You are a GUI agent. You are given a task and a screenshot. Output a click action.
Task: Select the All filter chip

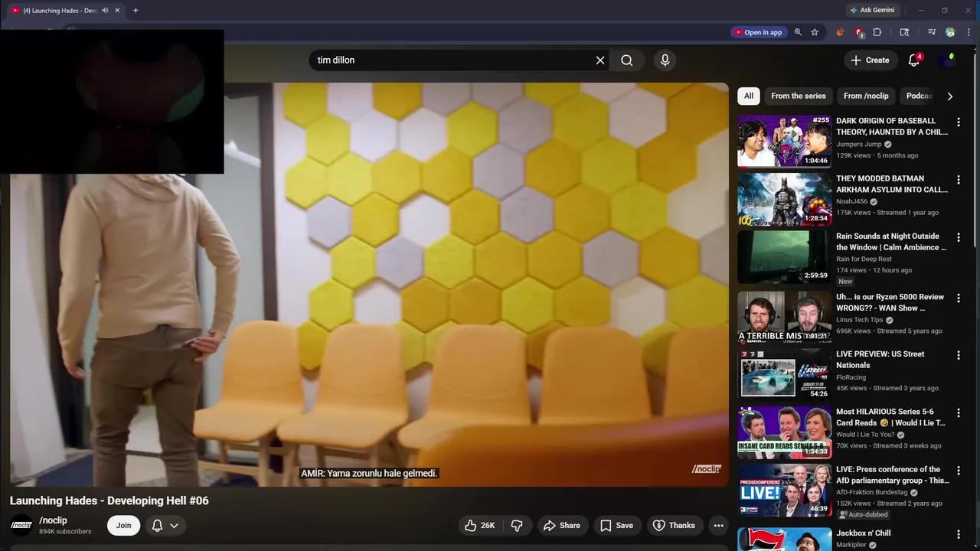coord(748,96)
